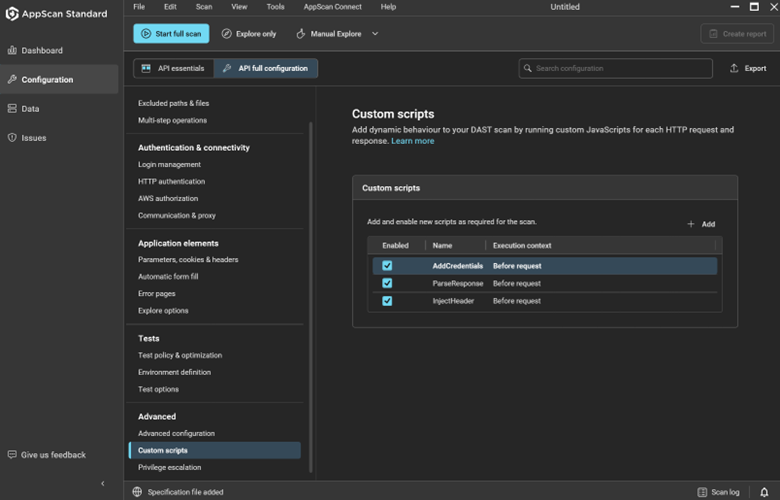Viewport: 780px width, 500px height.
Task: Open the View menu
Action: click(x=239, y=7)
